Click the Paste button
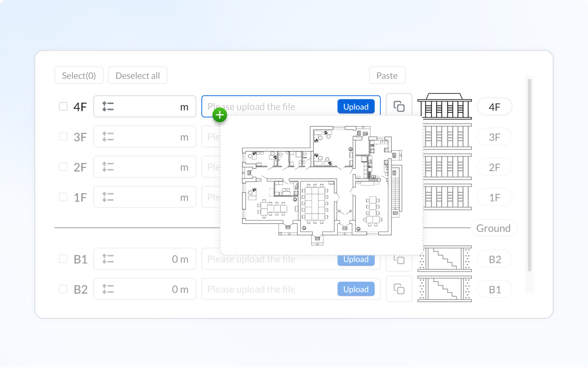588x368 pixels. [387, 76]
